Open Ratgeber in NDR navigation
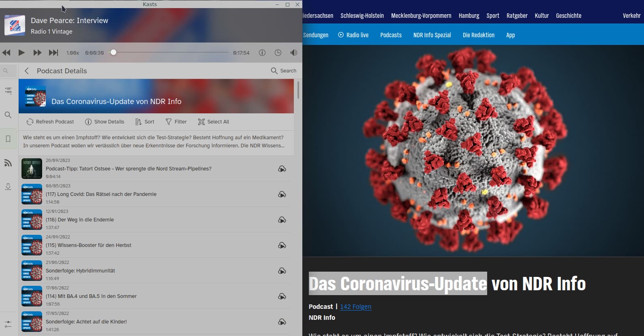Screen dimensions: 644x336 pos(517,16)
